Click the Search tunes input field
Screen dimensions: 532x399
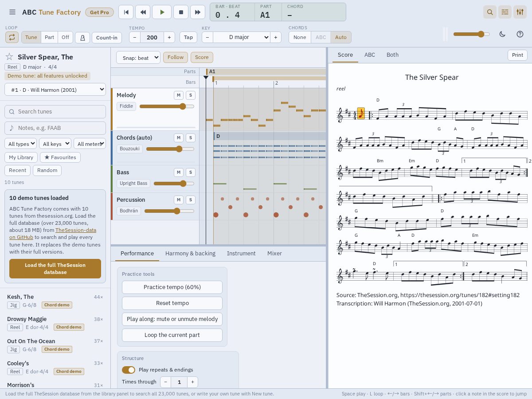pyautogui.click(x=55, y=112)
